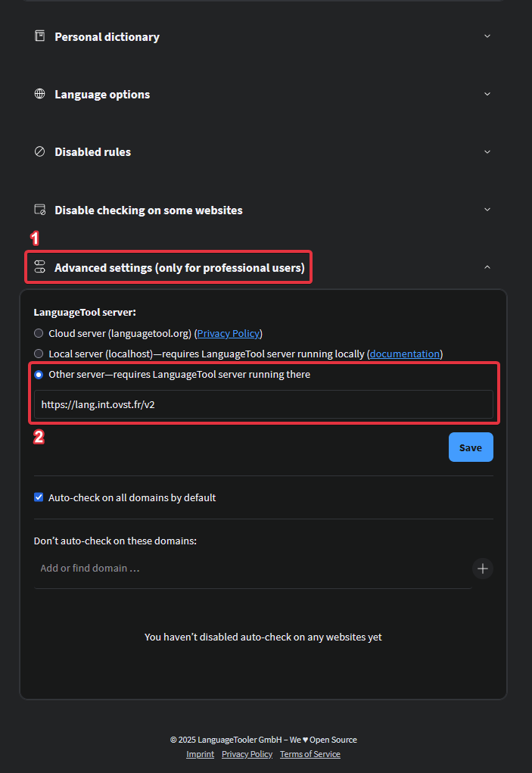Open the local server documentation link
532x773 pixels.
(x=404, y=354)
